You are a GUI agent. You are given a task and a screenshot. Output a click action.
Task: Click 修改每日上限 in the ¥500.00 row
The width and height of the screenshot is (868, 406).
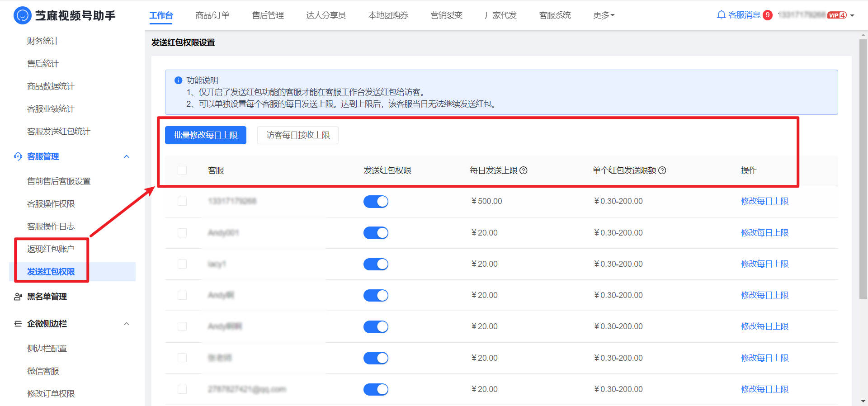(x=764, y=201)
